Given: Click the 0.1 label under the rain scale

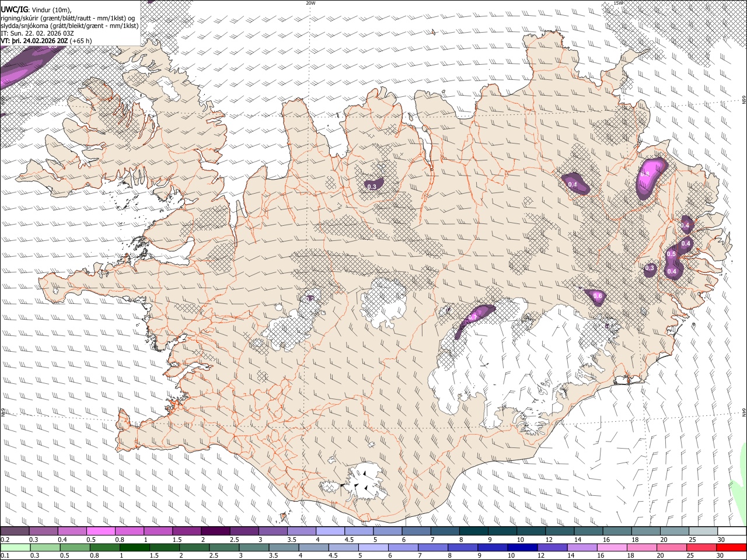Looking at the screenshot, I should (4, 556).
